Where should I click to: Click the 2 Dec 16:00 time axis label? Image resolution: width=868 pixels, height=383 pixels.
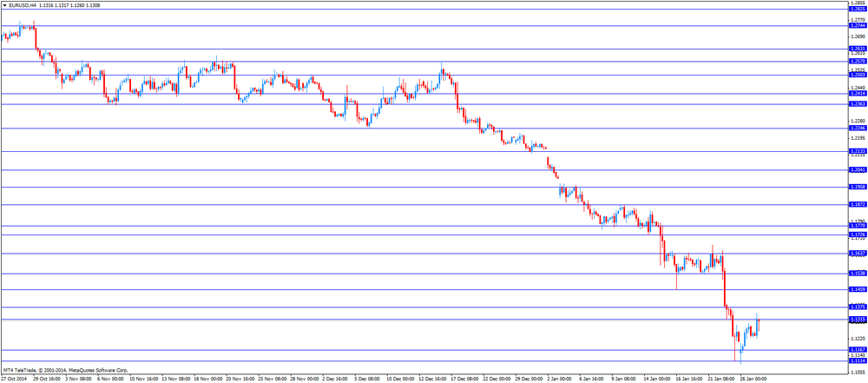[x=334, y=380]
